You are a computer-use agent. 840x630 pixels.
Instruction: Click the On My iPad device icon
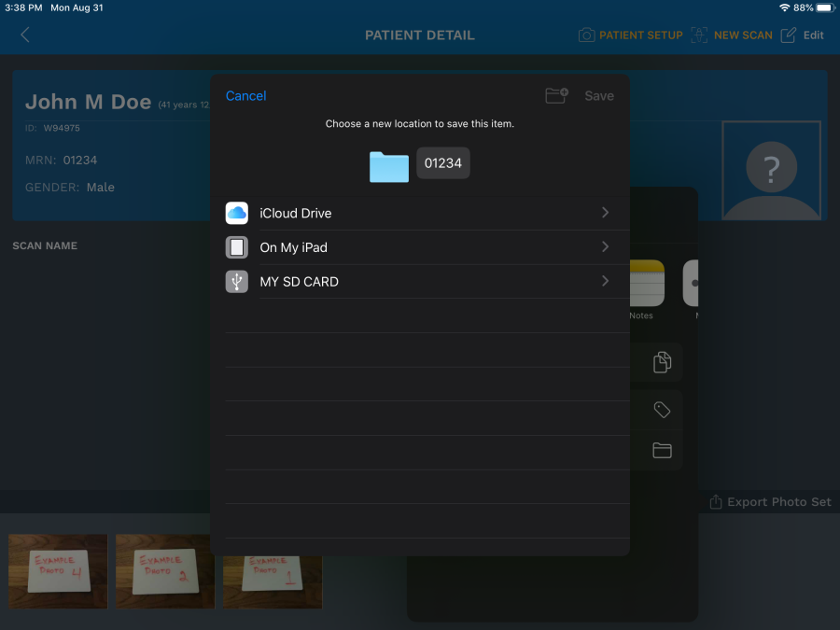click(237, 247)
